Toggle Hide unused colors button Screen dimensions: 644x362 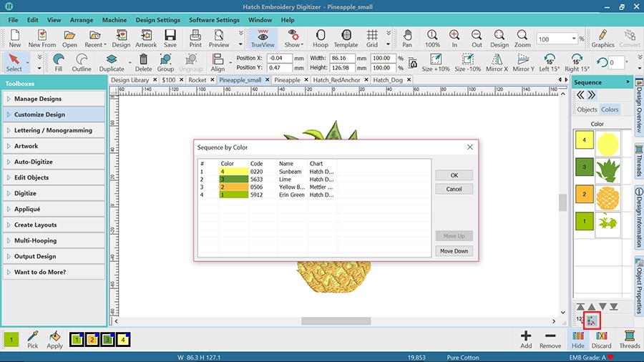coord(577,339)
